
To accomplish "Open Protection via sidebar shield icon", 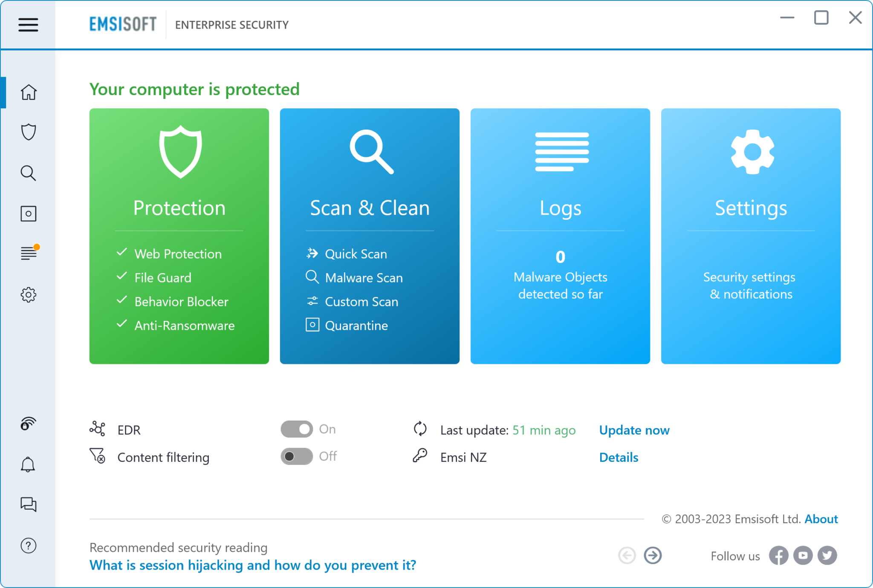I will (x=28, y=132).
